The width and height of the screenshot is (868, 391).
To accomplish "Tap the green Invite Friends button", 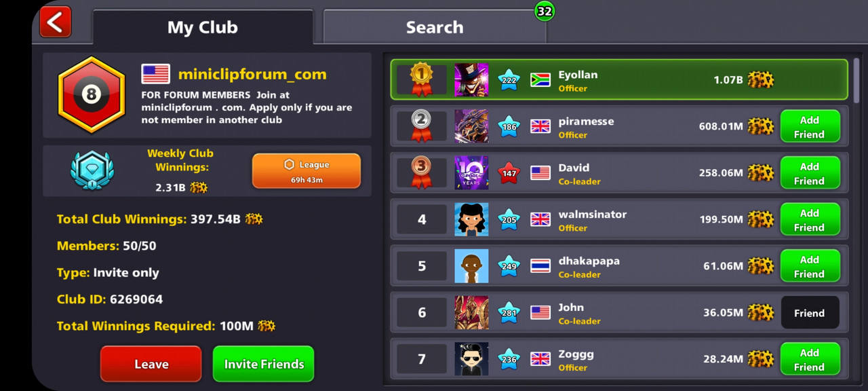I will (x=264, y=364).
